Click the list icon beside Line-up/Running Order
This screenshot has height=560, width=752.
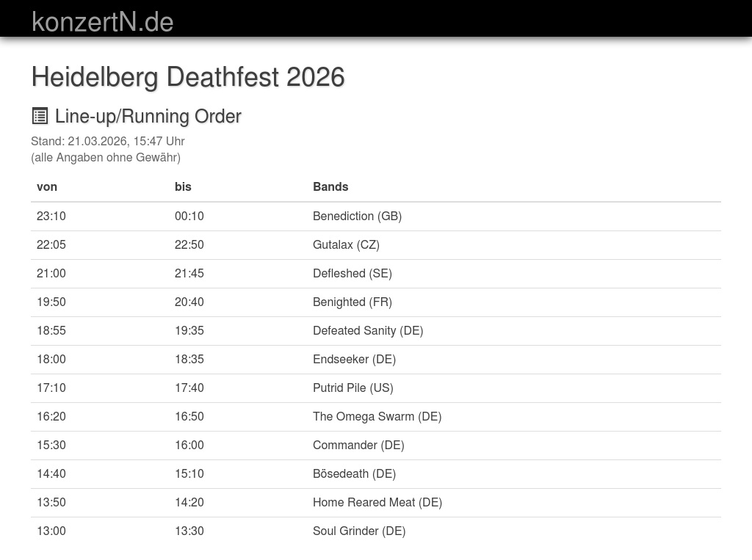pyautogui.click(x=40, y=116)
